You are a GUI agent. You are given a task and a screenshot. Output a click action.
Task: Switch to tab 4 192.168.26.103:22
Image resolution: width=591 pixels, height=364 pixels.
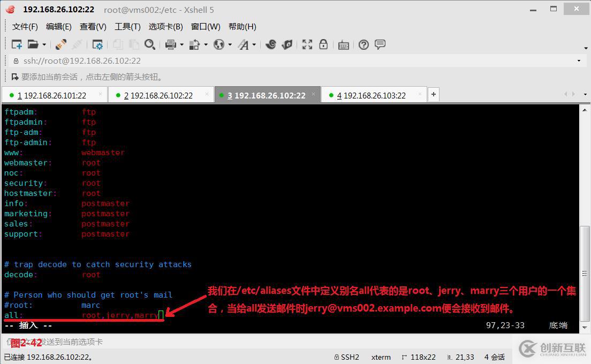pyautogui.click(x=374, y=95)
